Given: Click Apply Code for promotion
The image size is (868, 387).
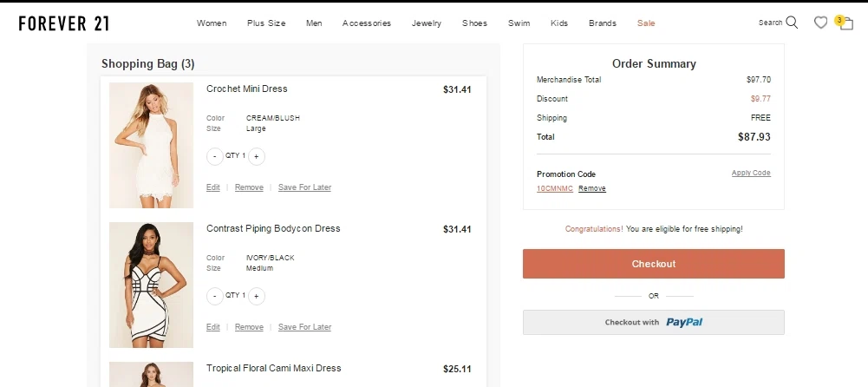Looking at the screenshot, I should (x=751, y=173).
